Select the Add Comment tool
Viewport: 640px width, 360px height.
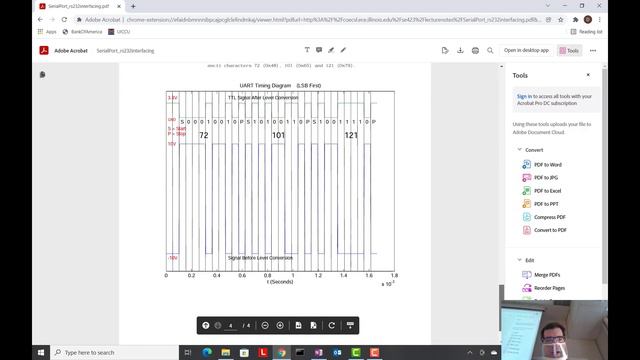(x=319, y=50)
